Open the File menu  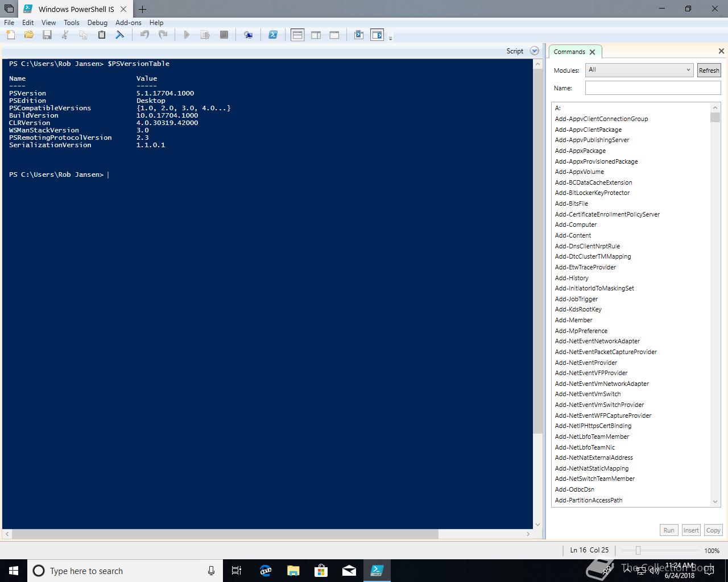(9, 23)
